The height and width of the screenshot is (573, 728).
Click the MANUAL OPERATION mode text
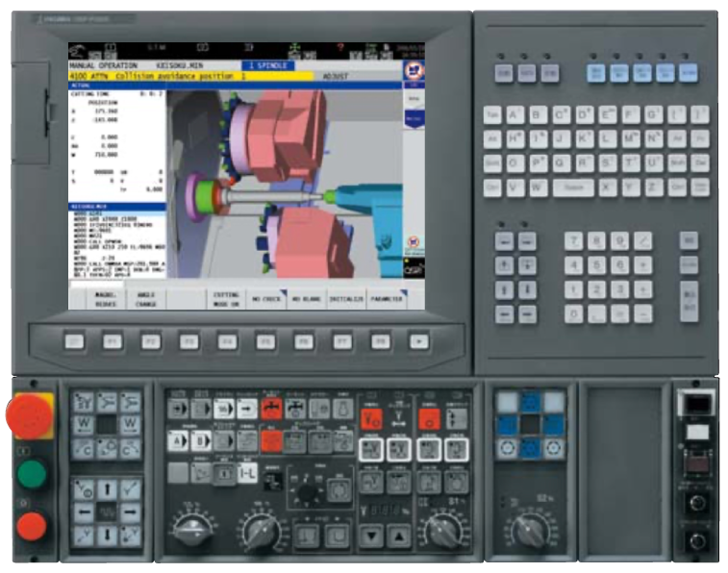coord(103,65)
